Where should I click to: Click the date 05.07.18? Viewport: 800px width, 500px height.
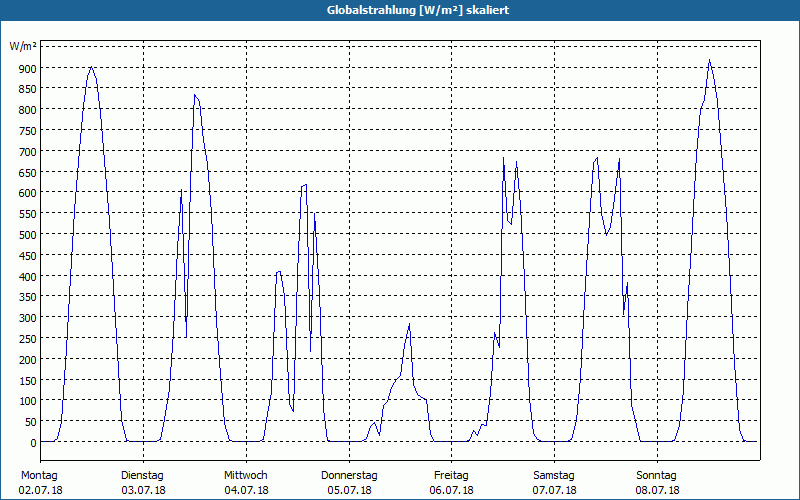pos(349,490)
